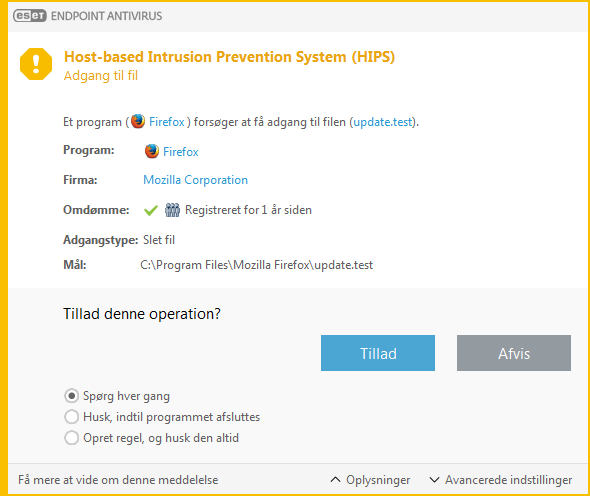
Task: Click the Firefox icon beside Program label
Action: tap(152, 151)
